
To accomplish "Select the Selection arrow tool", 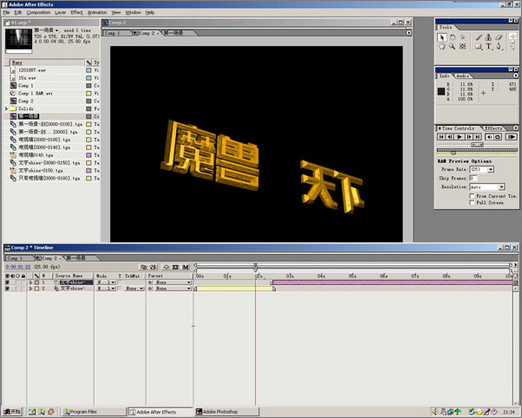I will coord(442,38).
